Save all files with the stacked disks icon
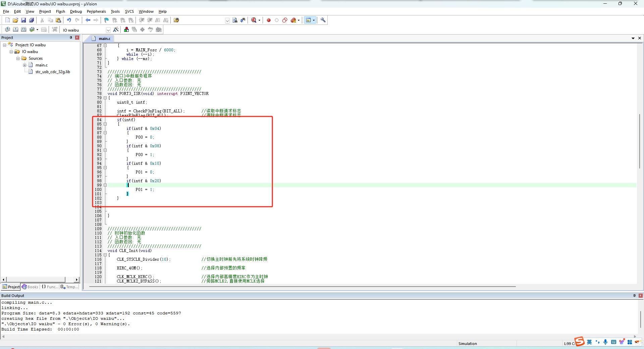Image resolution: width=644 pixels, height=349 pixels. pyautogui.click(x=32, y=20)
